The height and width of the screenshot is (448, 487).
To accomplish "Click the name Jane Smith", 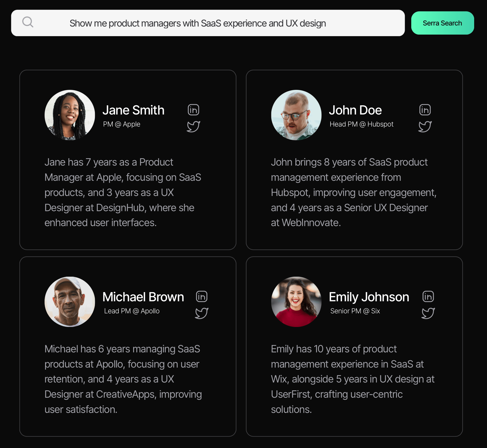I will click(133, 110).
